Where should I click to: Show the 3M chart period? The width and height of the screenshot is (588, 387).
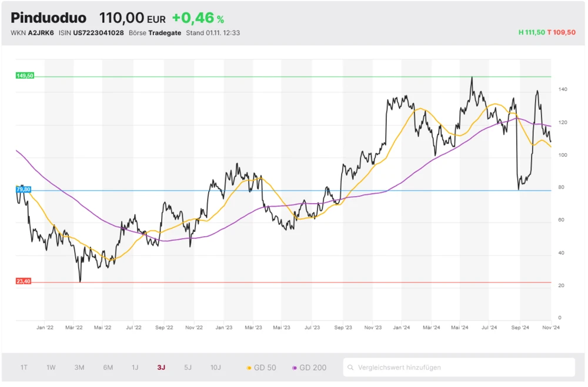(x=79, y=368)
